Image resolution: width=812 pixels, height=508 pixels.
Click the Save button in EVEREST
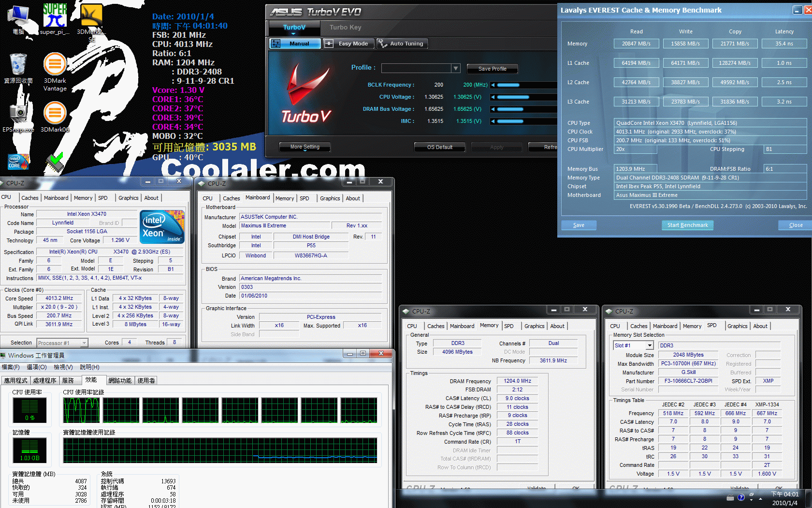579,225
